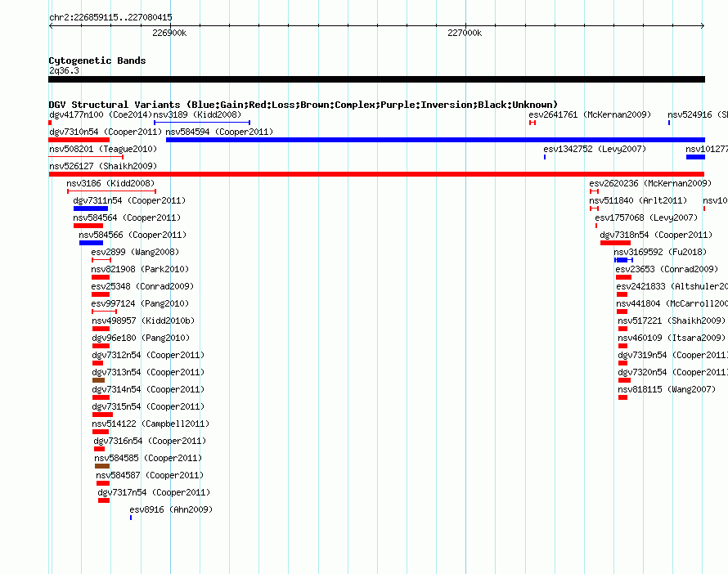Click the nsv3169592 (Fu2018) label

[660, 252]
